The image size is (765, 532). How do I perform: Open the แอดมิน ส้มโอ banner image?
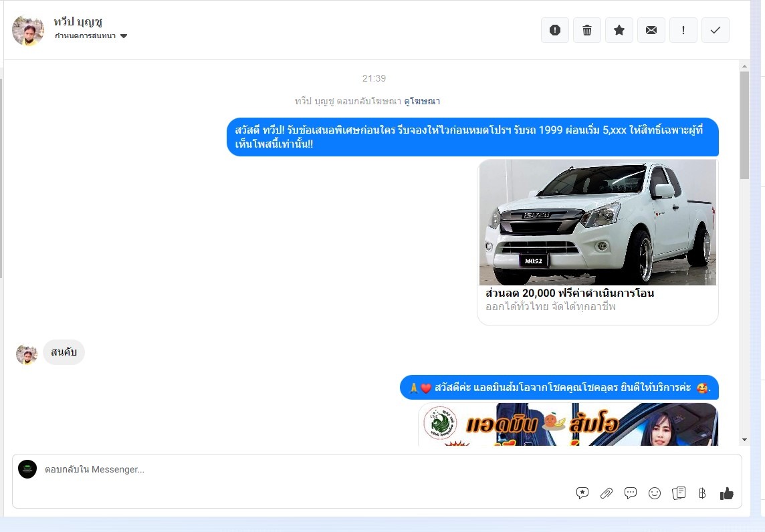(568, 424)
